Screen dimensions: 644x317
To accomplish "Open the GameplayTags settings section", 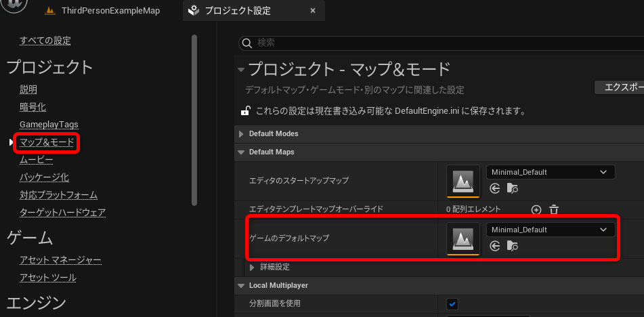I will point(49,125).
